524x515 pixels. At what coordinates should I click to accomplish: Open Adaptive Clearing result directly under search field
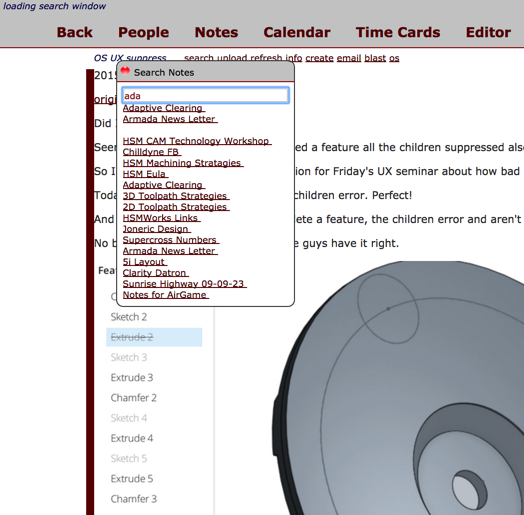163,108
